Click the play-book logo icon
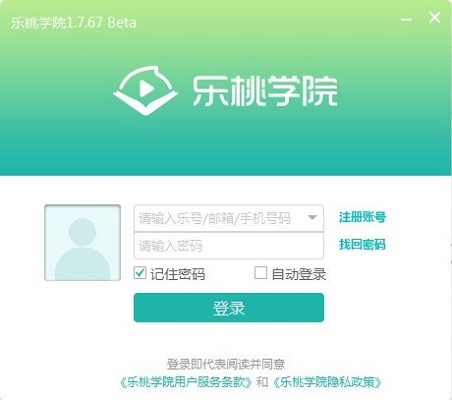Image resolution: width=452 pixels, height=400 pixels. [145, 90]
